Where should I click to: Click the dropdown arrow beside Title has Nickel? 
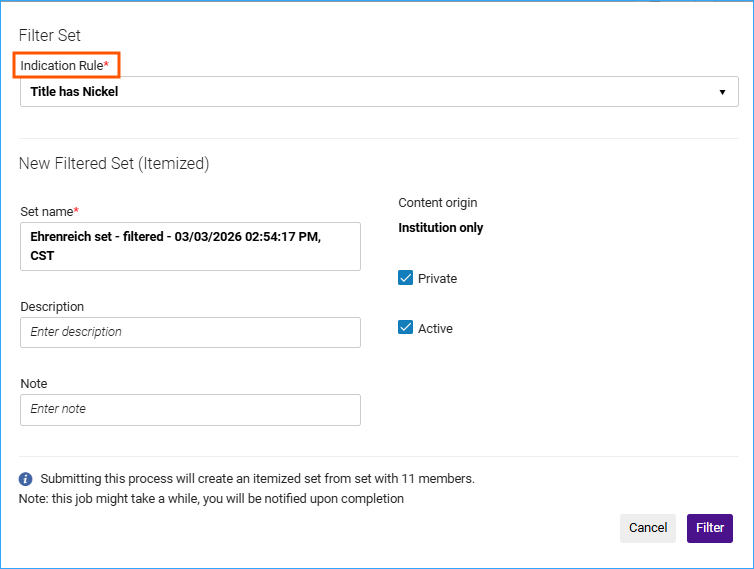pyautogui.click(x=722, y=92)
